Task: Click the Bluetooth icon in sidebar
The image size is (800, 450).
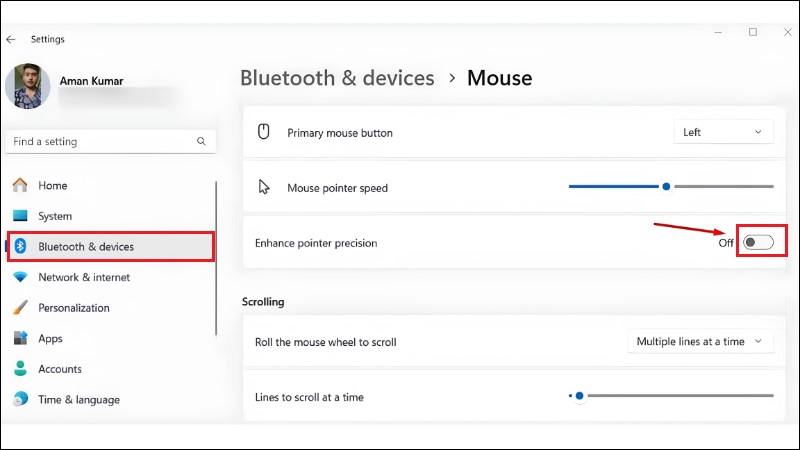Action: 20,246
